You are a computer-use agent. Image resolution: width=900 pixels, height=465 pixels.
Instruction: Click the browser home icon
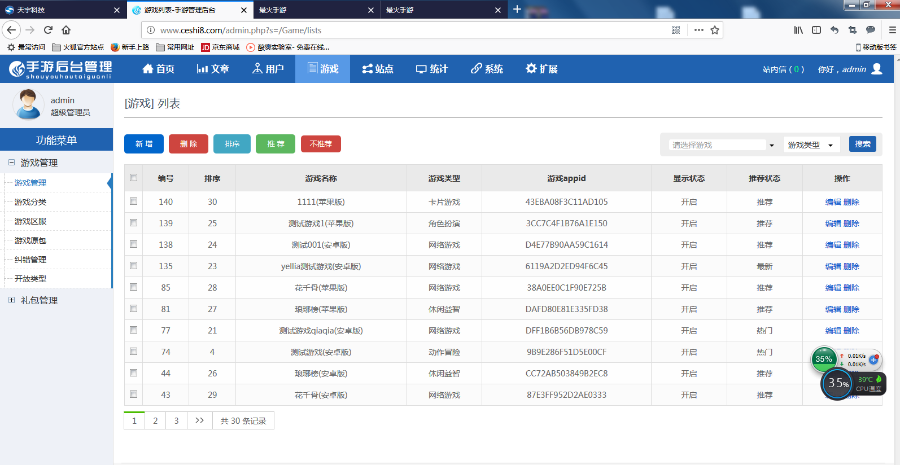coord(66,30)
